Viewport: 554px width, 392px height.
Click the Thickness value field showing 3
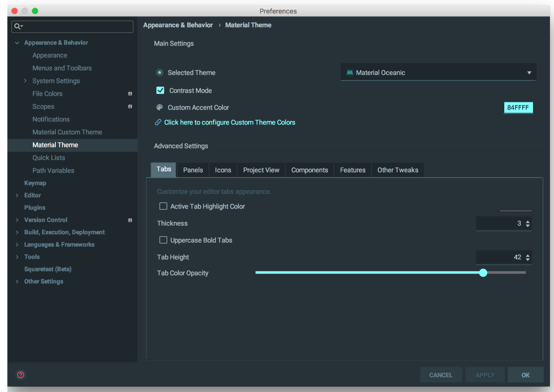click(x=504, y=223)
